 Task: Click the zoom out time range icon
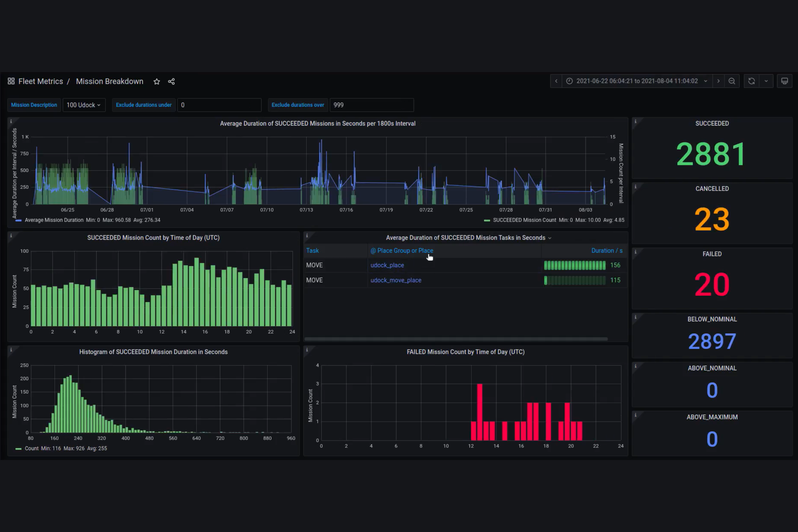[732, 81]
